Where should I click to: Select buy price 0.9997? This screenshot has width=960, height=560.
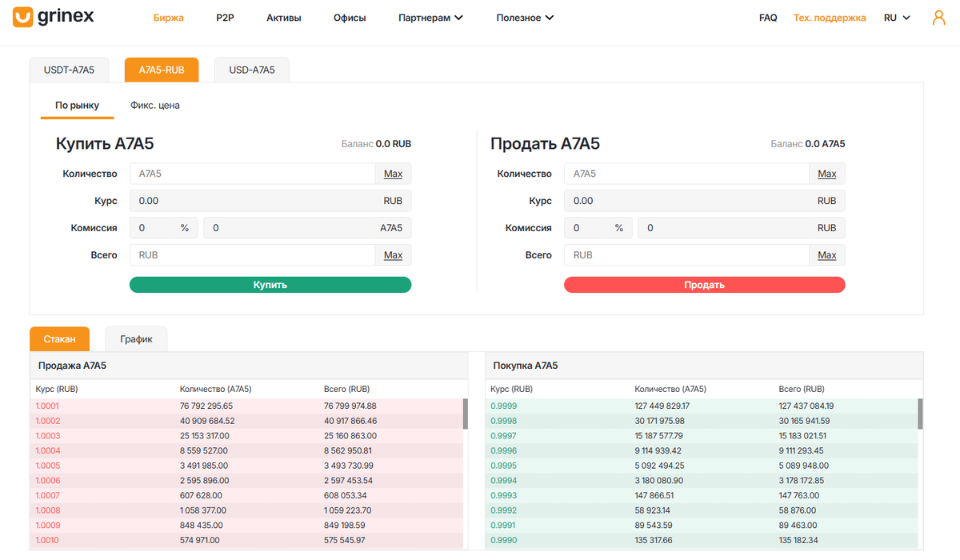pos(503,436)
